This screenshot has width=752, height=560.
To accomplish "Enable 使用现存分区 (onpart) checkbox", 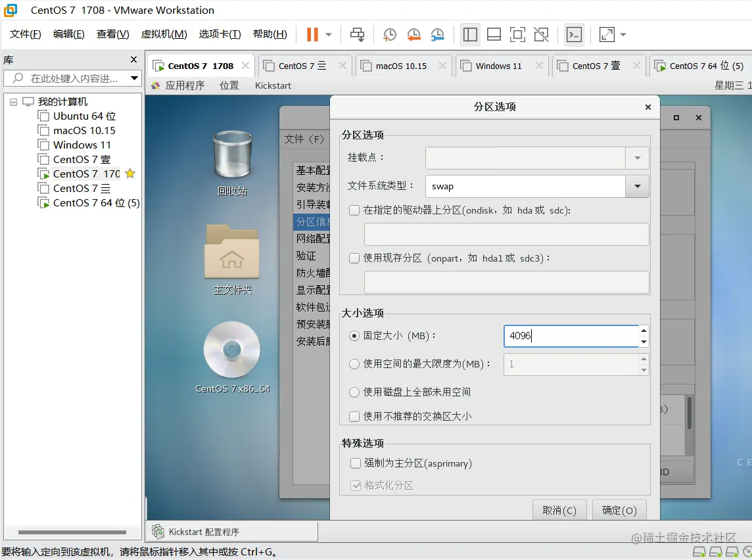I will [354, 258].
